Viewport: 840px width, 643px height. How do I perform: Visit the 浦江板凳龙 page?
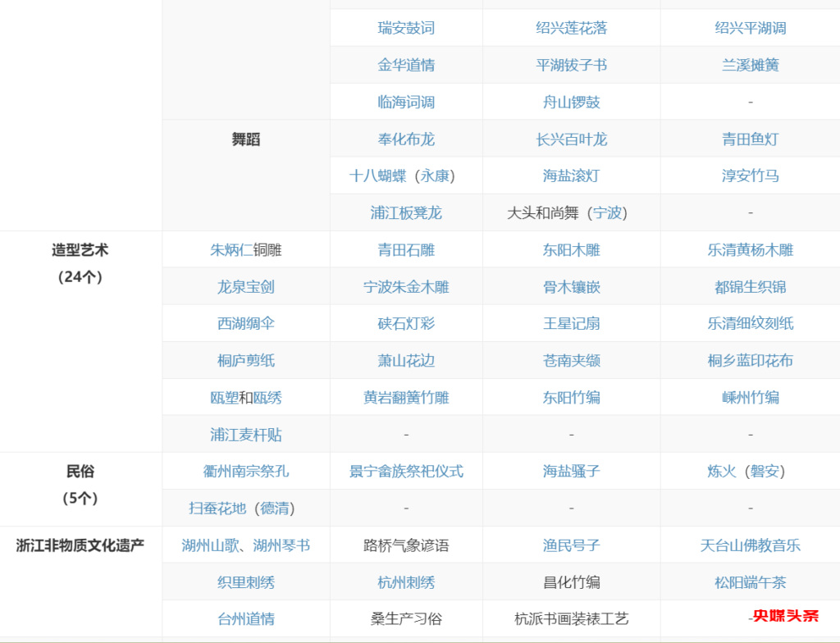click(x=405, y=212)
